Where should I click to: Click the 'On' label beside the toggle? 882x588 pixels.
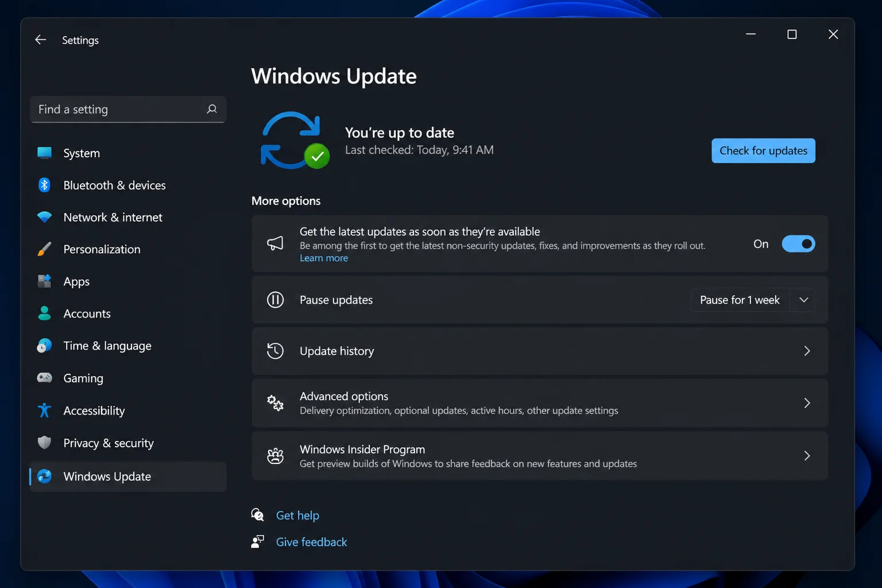click(761, 244)
